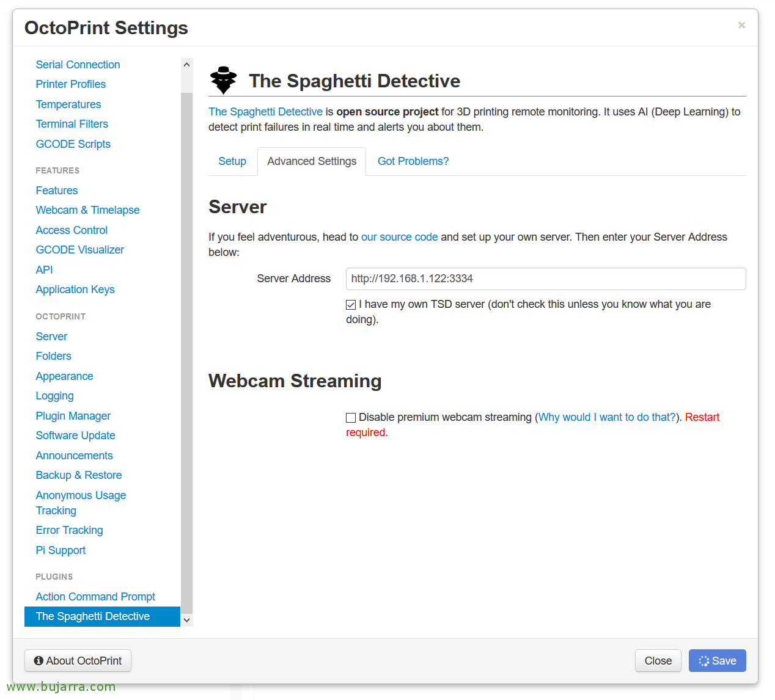This screenshot has height=700, width=775.
Task: Go to Temperatures settings
Action: [x=68, y=104]
